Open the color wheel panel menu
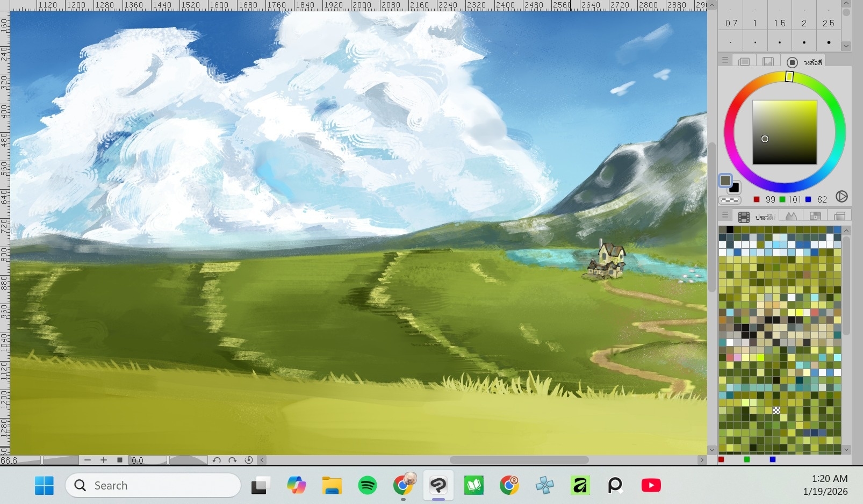Screen dimensions: 863x504 tap(725, 61)
